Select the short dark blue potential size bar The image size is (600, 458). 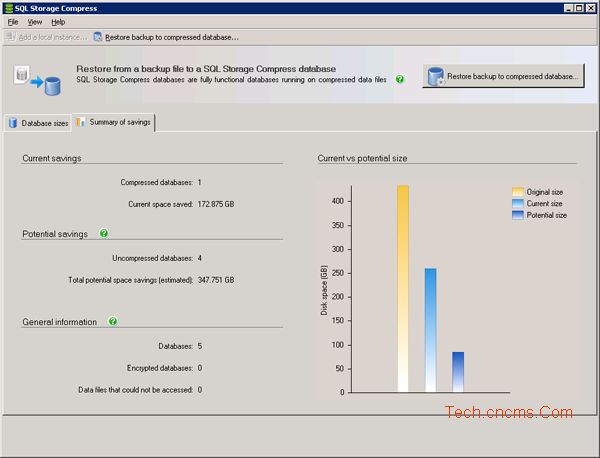[x=458, y=372]
